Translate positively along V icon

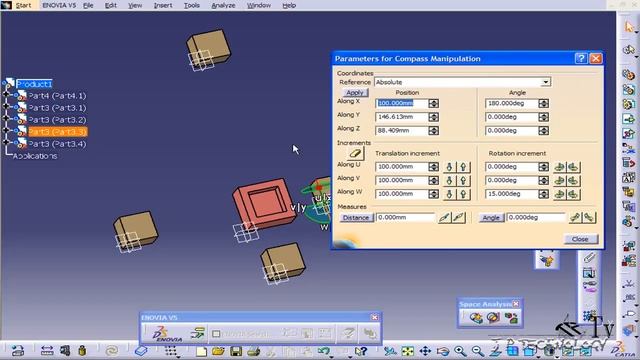463,180
